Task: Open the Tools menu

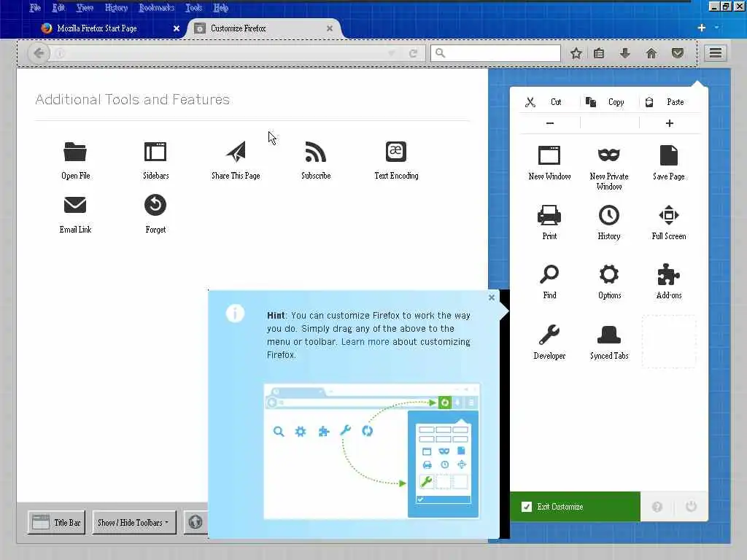Action: click(194, 7)
